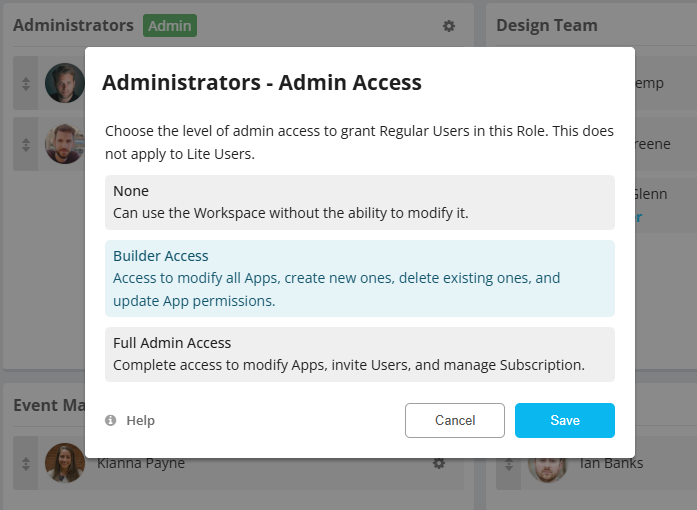Select the None admin access option
The image size is (697, 510).
pyautogui.click(x=359, y=202)
